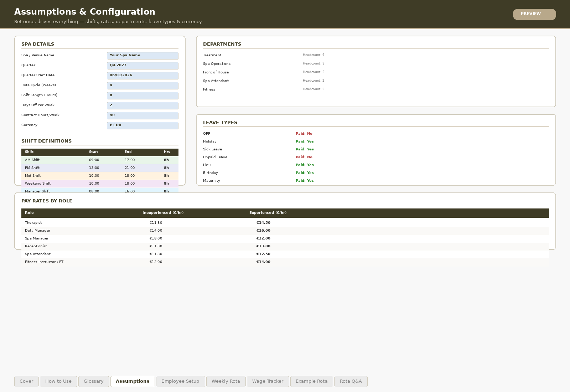570x392 pixels.
Task: Click the PREVIEW button
Action: pos(534,14)
